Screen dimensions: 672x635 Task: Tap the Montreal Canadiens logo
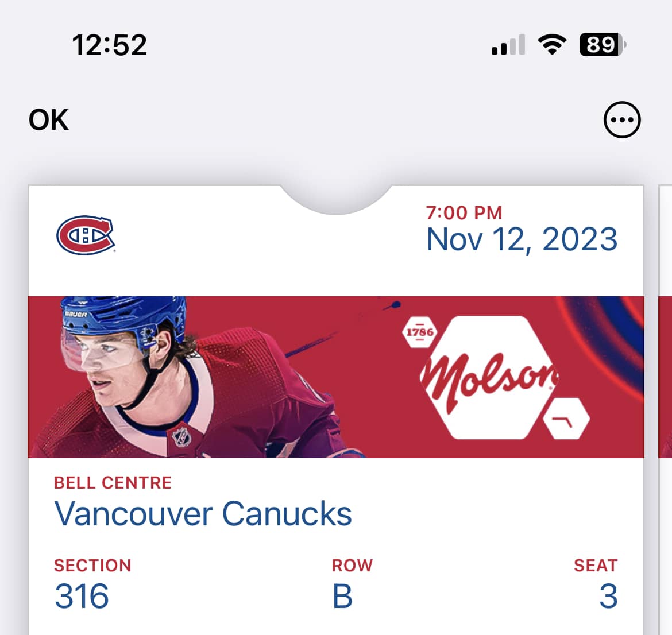pos(86,235)
